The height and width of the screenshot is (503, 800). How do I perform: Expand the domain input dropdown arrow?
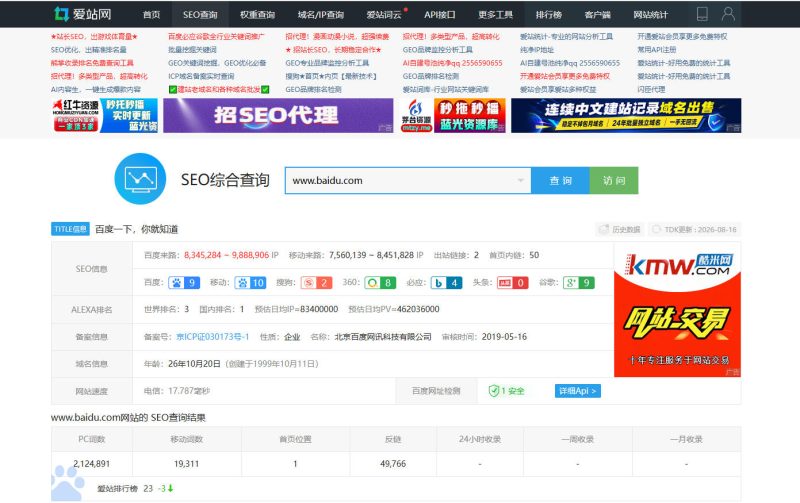pyautogui.click(x=520, y=180)
